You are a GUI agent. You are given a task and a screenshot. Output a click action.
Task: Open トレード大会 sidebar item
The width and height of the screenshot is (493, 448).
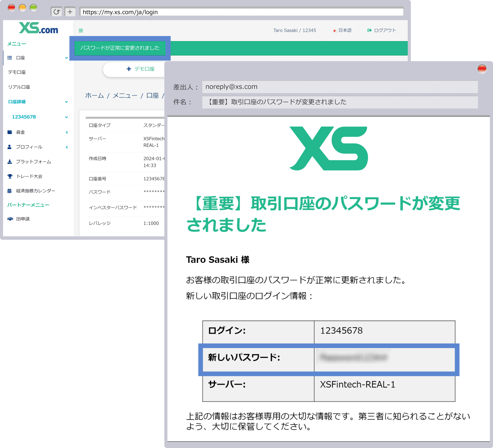pos(29,176)
